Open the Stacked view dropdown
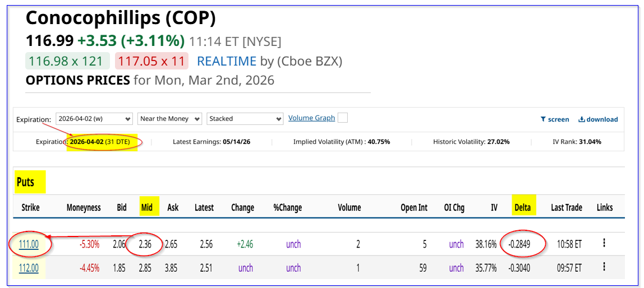Viewport: 644px width, 288px height. (x=245, y=119)
